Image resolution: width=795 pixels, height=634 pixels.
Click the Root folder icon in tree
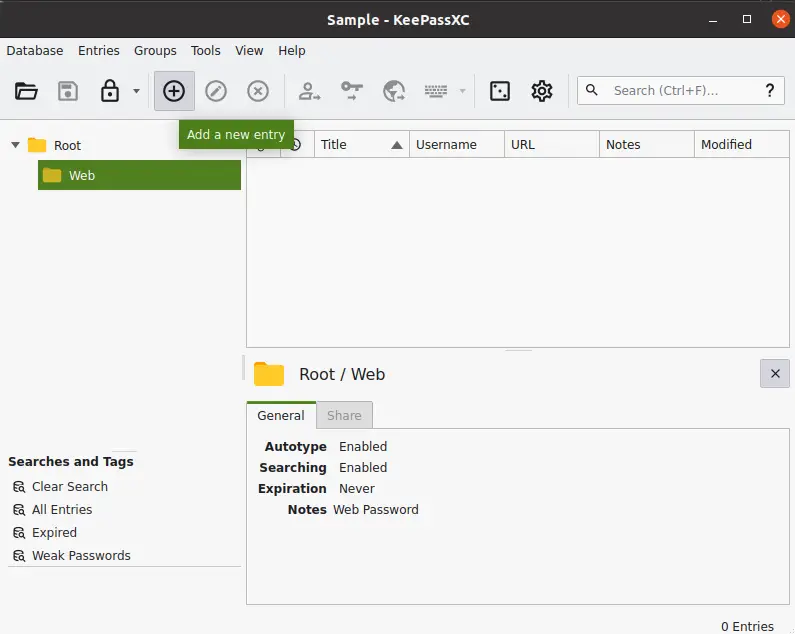pyautogui.click(x=37, y=145)
